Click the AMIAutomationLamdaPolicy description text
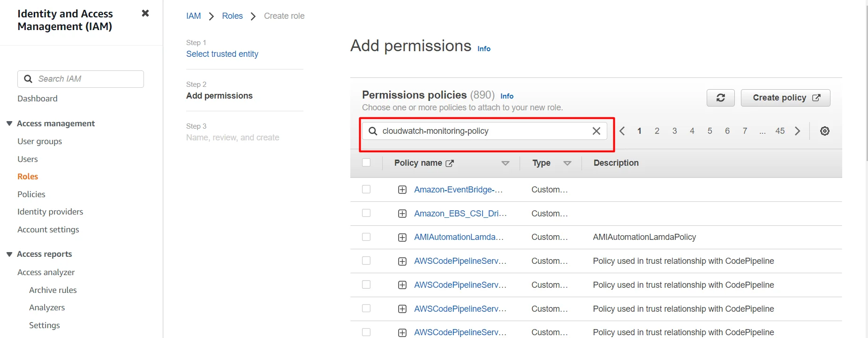 tap(644, 237)
